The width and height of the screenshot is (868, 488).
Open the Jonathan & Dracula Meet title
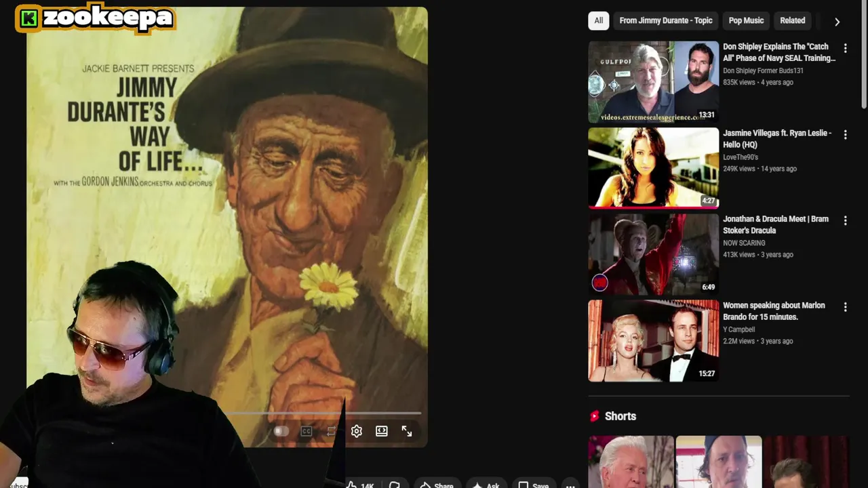[x=776, y=224]
